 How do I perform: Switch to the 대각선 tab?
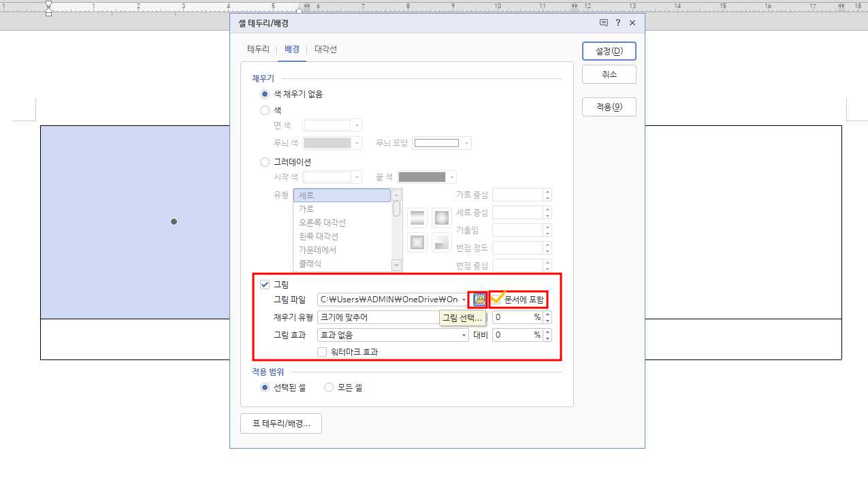pyautogui.click(x=325, y=50)
